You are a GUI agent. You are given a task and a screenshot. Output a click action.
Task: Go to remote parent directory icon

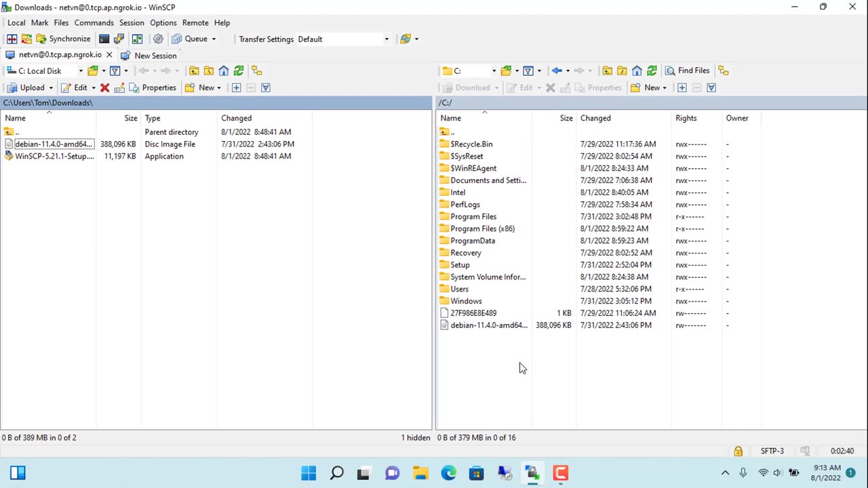coord(607,70)
